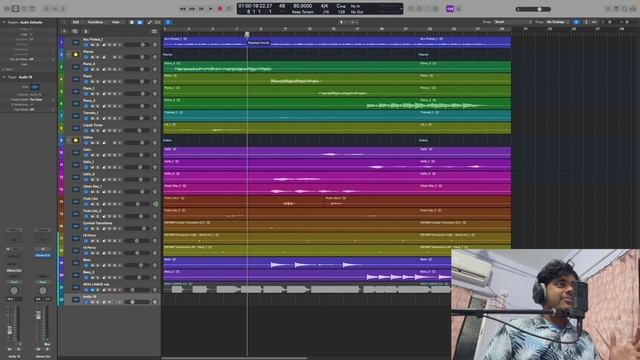This screenshot has width=640, height=360.
Task: Toggle the Toolbar icon in control bar
Action: click(x=32, y=9)
